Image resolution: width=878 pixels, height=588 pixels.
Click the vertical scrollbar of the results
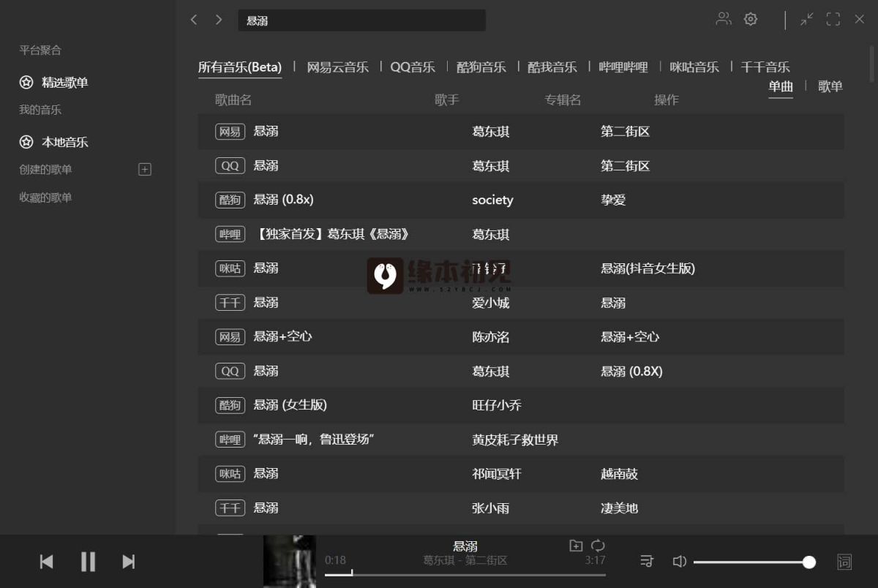871,64
